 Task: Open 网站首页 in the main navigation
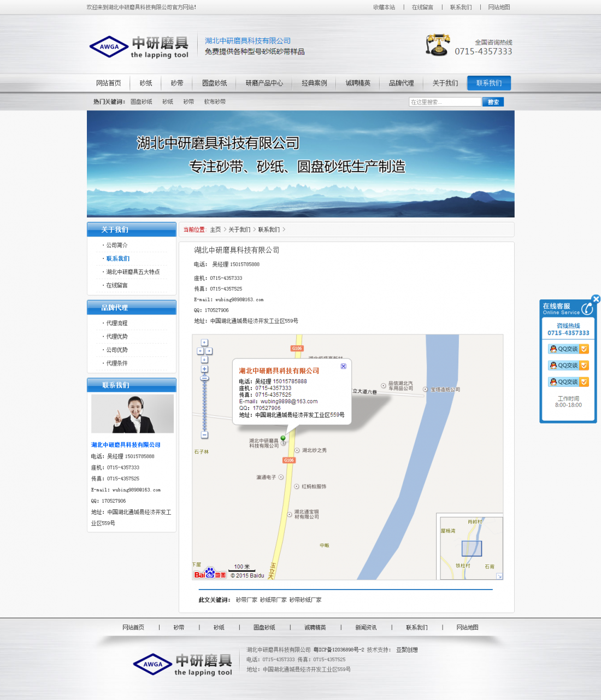[108, 83]
